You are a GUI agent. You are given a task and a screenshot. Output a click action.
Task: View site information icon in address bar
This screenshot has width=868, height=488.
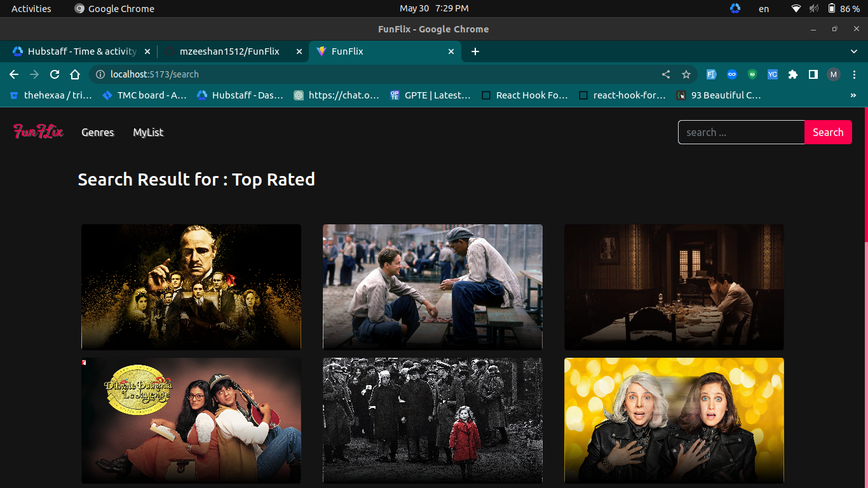click(100, 74)
